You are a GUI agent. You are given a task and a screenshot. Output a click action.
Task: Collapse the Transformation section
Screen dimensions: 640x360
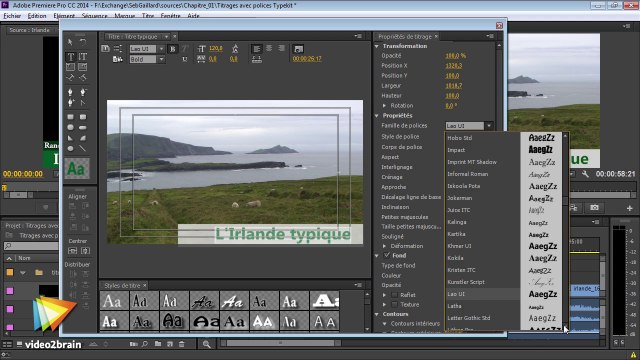click(x=377, y=46)
